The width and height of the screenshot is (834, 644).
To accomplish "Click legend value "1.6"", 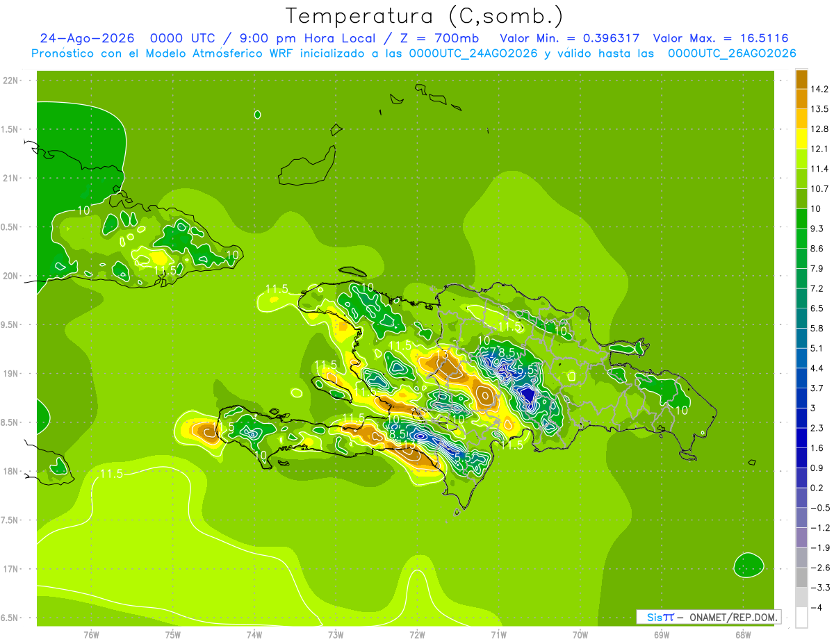I will coord(817,448).
